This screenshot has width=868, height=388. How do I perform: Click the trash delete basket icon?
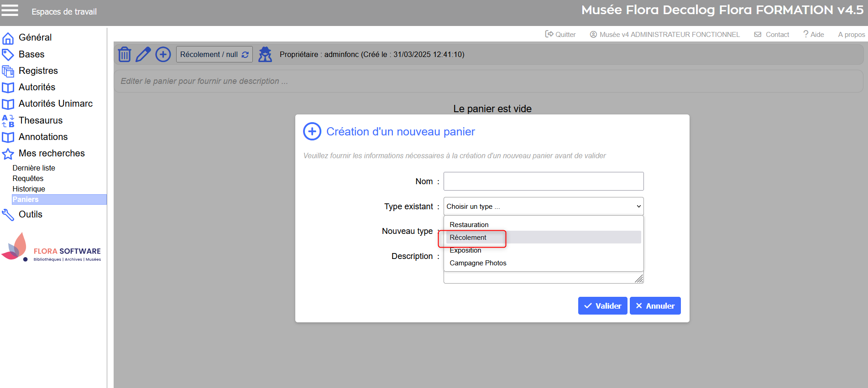(x=125, y=54)
